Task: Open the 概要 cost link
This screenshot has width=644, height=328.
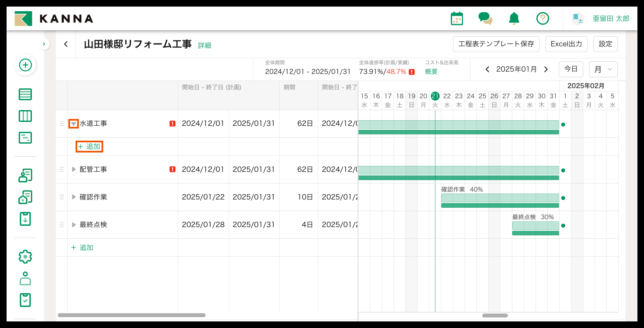Action: coord(431,72)
